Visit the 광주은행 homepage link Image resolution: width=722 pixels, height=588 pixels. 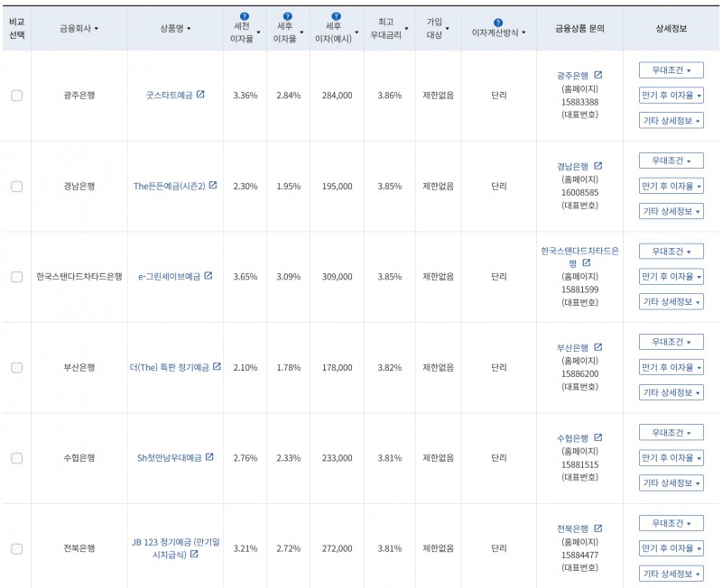tap(572, 76)
